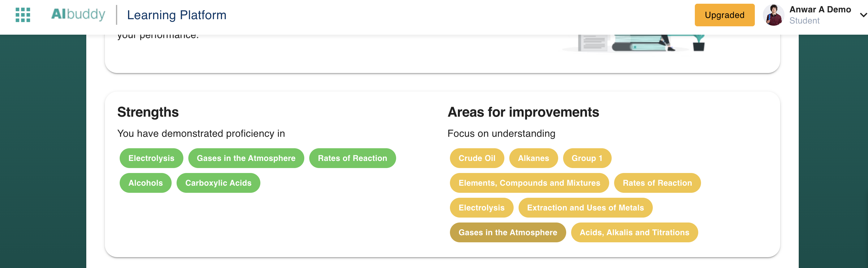868x268 pixels.
Task: Click yellow Gases in the Atmosphere tag
Action: click(507, 233)
